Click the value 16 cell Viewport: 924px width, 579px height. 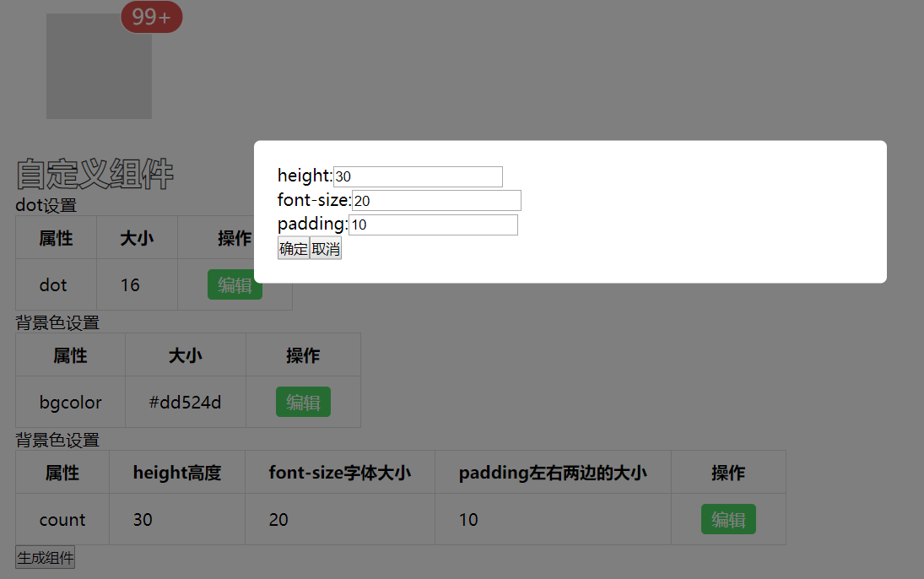point(138,284)
